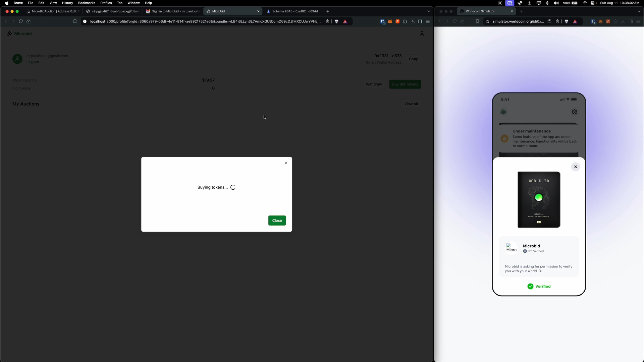Open Control Center in the macOS menu bar
Viewport: 644px width, 362px height.
tap(593, 3)
